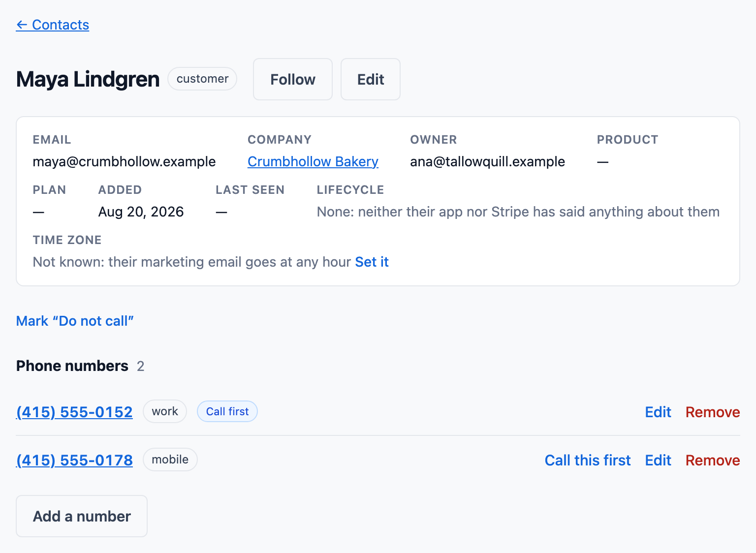This screenshot has height=553, width=756.
Task: Open the Crumbhollow Bakery company link
Action: tap(313, 161)
